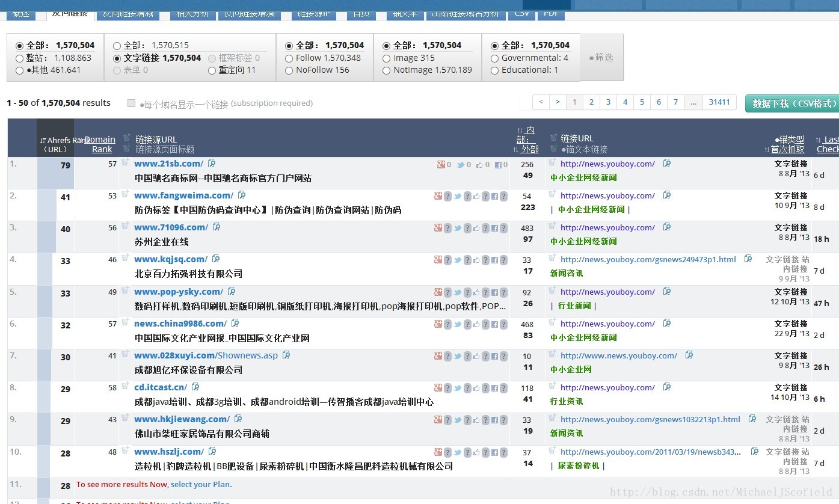Click the page title 苏州企业在线
Screen dimensions: 839x504
(162, 242)
